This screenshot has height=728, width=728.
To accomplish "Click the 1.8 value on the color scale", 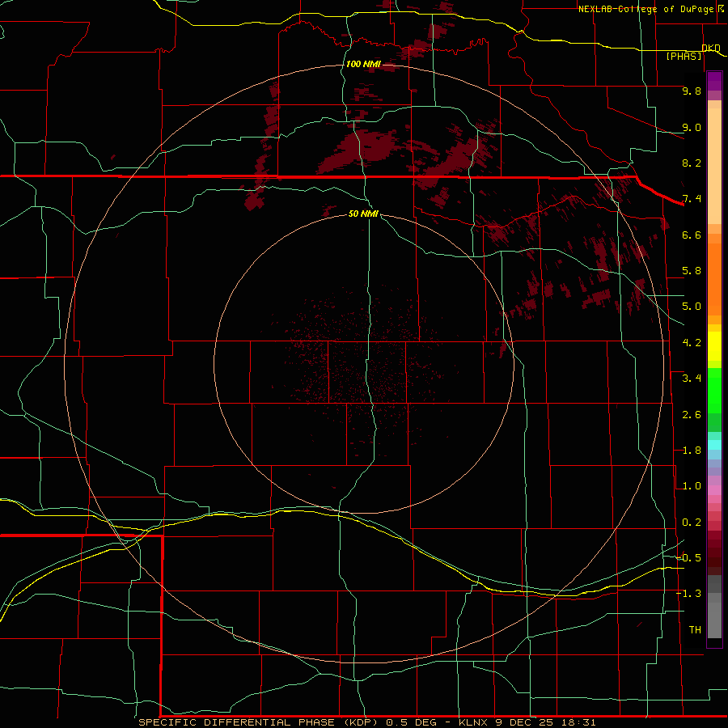I will click(692, 451).
